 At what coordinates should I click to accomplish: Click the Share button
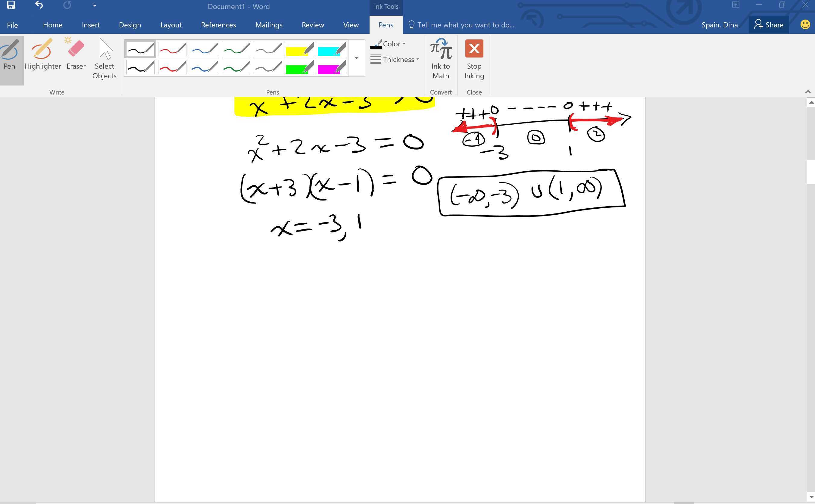(x=769, y=24)
